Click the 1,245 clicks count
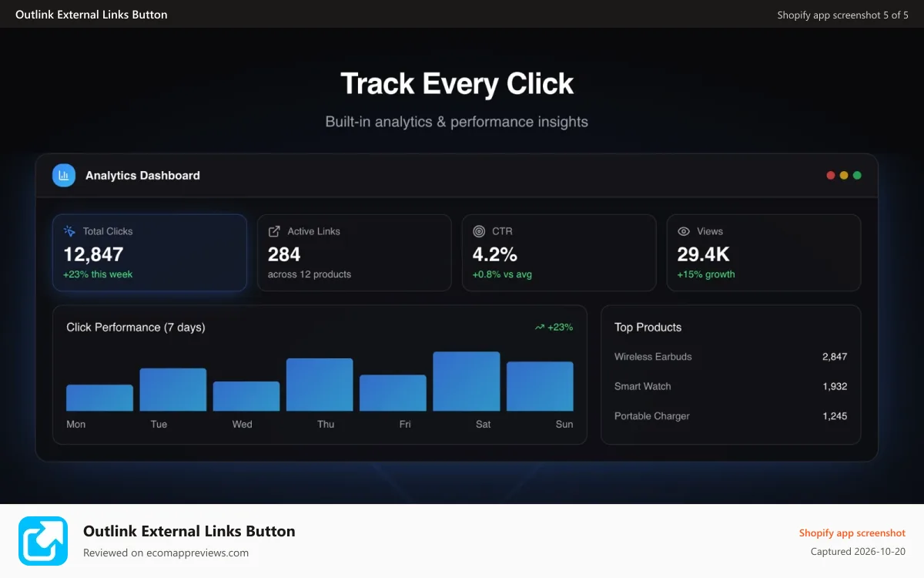 [835, 416]
